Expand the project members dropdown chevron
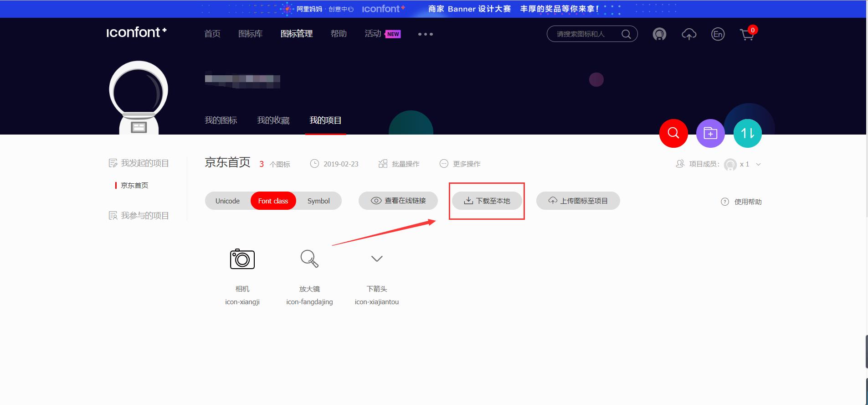This screenshot has width=868, height=405. click(758, 164)
